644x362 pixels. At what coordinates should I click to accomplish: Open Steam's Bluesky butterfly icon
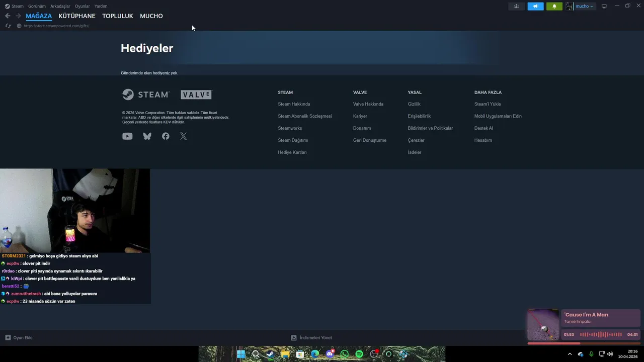click(147, 136)
